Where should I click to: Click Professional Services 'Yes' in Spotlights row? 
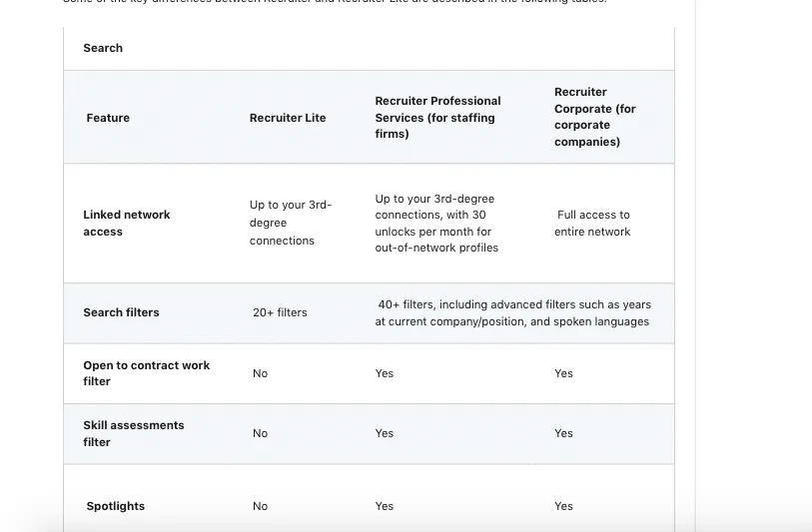click(x=385, y=506)
